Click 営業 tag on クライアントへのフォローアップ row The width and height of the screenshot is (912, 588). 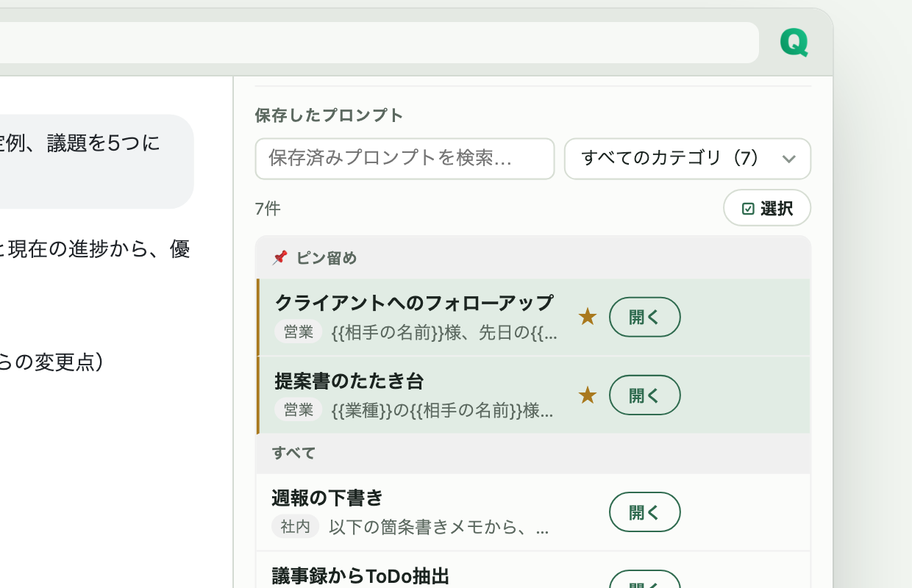click(x=299, y=332)
